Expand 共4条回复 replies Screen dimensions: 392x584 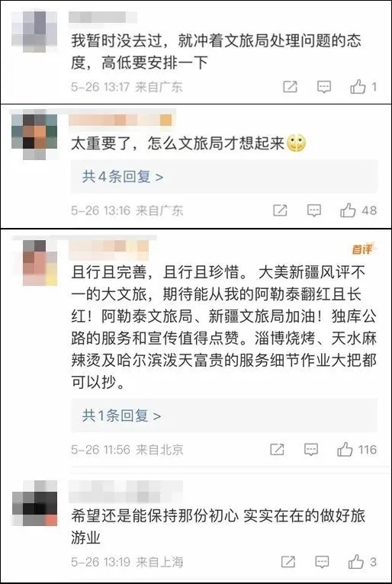point(123,177)
